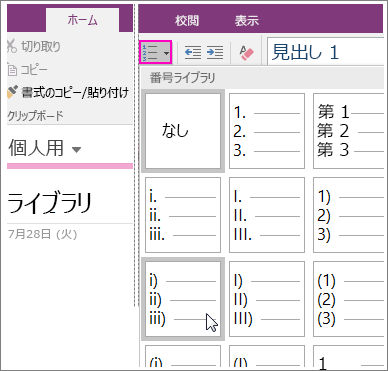
Task: Open the 表示 tab
Action: point(246,21)
